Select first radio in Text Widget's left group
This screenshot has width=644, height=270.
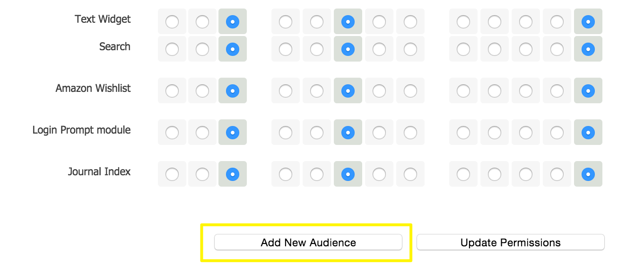(x=172, y=21)
